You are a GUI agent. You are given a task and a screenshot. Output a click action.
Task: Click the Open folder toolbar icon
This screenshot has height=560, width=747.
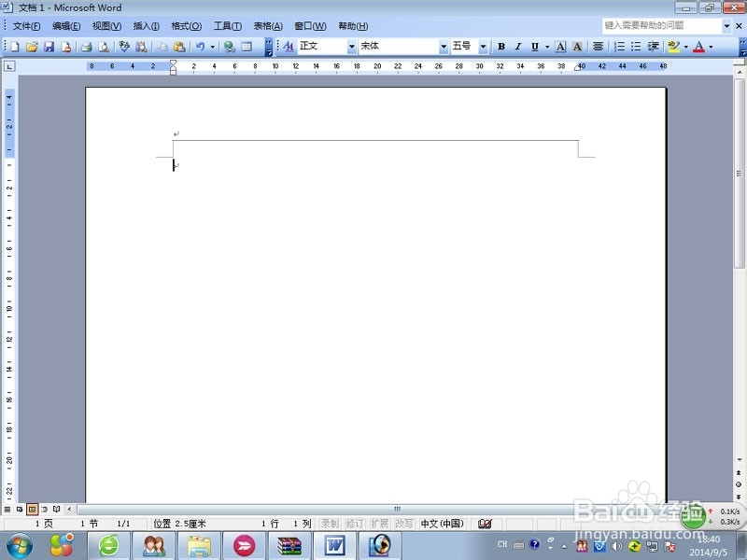(x=32, y=47)
